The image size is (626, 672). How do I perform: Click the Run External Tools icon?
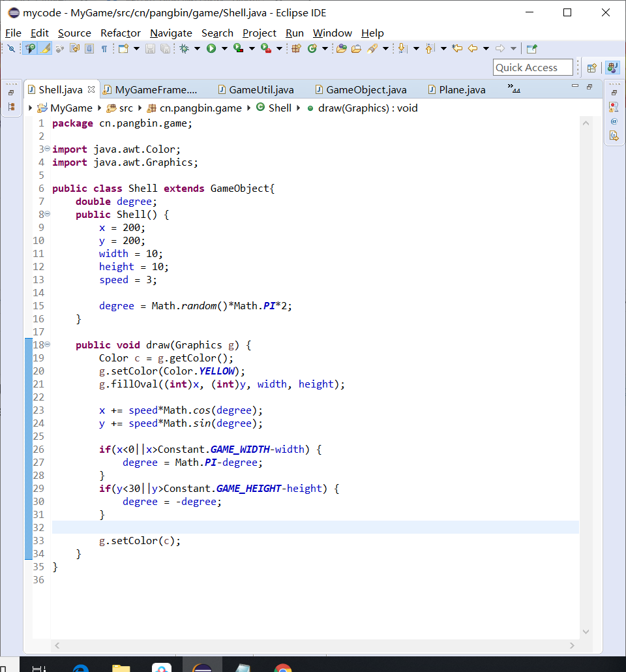click(265, 48)
